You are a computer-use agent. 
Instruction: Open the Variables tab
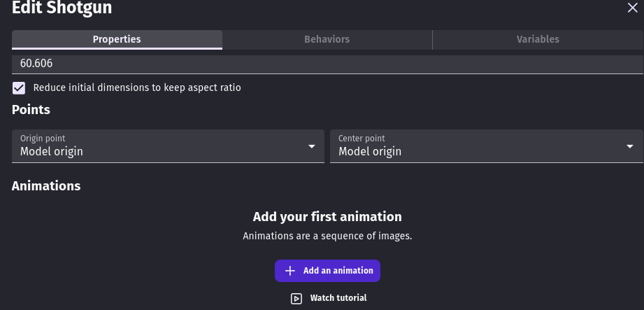point(538,39)
